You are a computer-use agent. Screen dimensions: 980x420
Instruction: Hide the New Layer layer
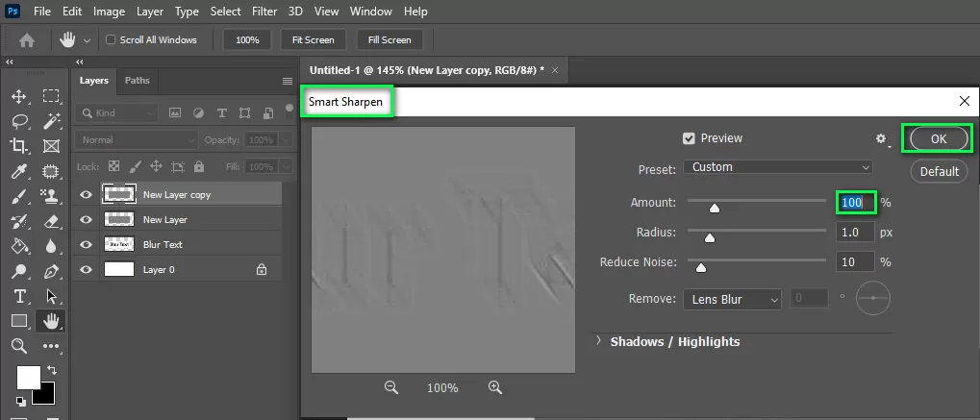coord(87,220)
